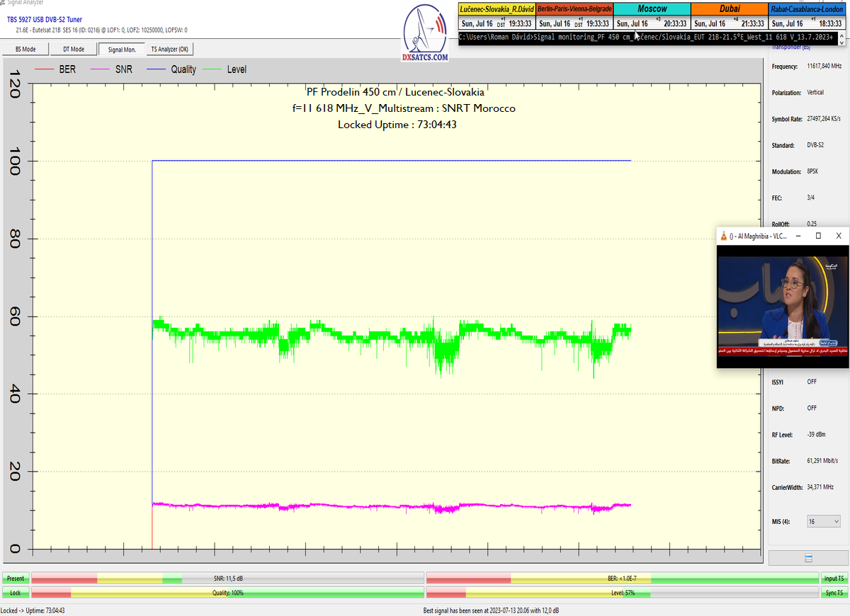Toggle the Lock status indicator

(16, 593)
